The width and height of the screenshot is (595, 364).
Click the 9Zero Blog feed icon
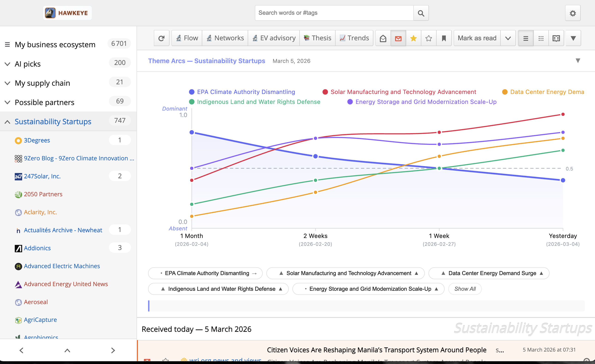tap(18, 159)
